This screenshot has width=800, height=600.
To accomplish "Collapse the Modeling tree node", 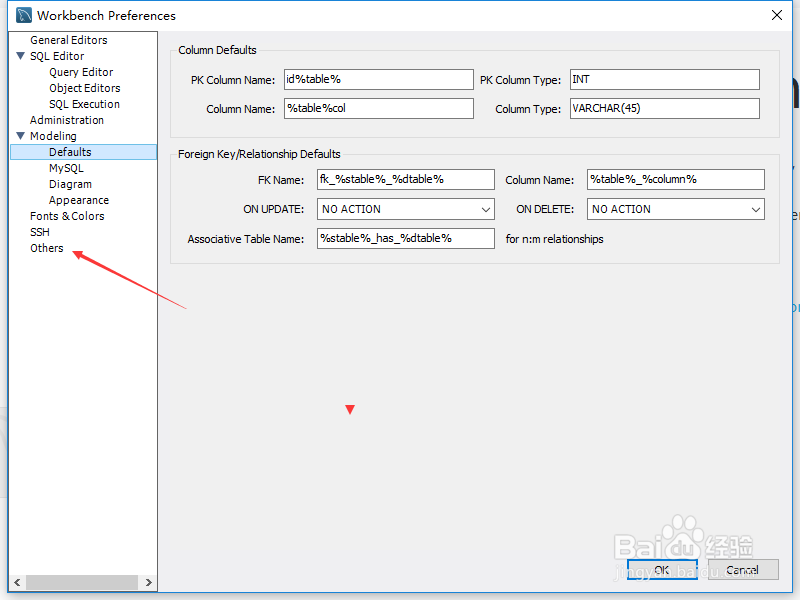I will point(20,136).
